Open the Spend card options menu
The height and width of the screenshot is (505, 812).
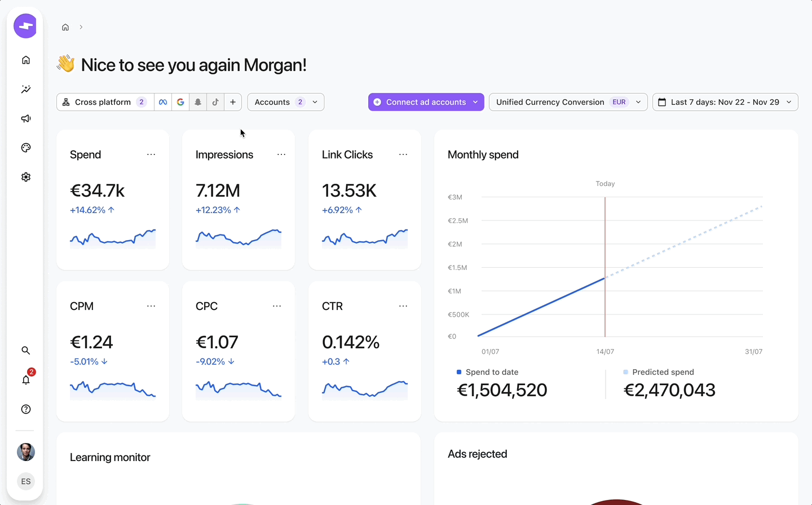(151, 154)
